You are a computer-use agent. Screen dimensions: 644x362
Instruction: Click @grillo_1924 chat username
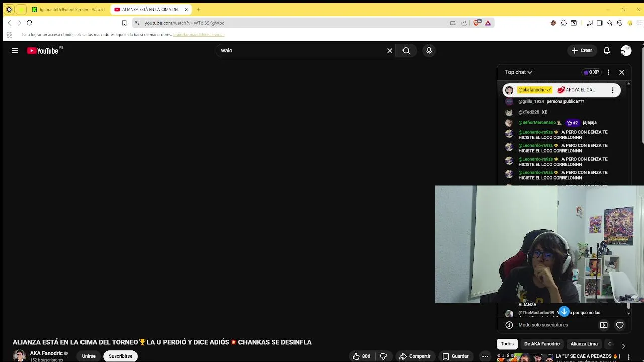[531, 102]
